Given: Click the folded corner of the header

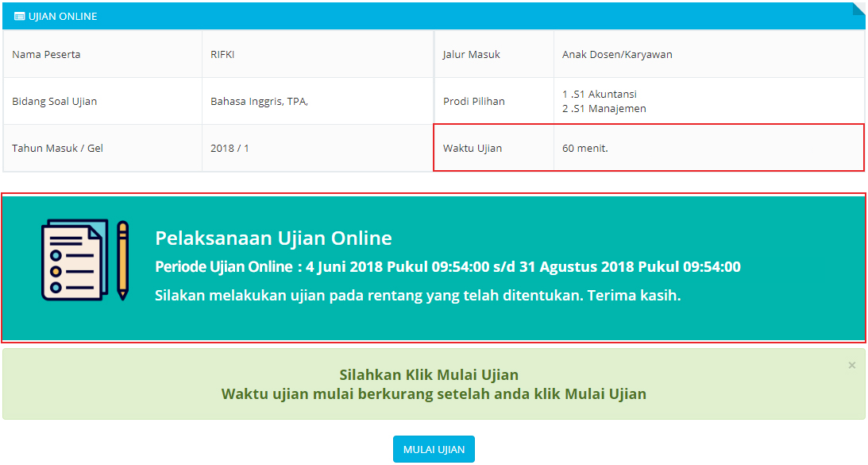Looking at the screenshot, I should pyautogui.click(x=858, y=10).
